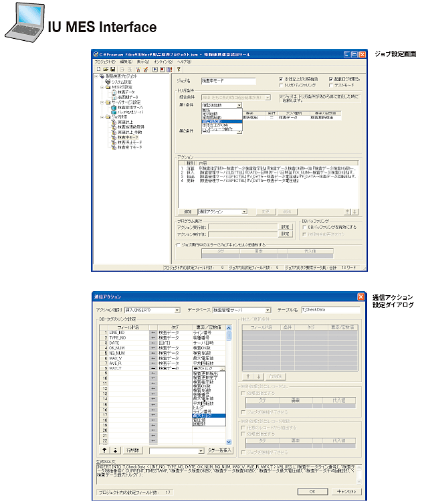This screenshot has height=504, width=422.
Task: Open the データベース server dropdown
Action: tap(266, 311)
